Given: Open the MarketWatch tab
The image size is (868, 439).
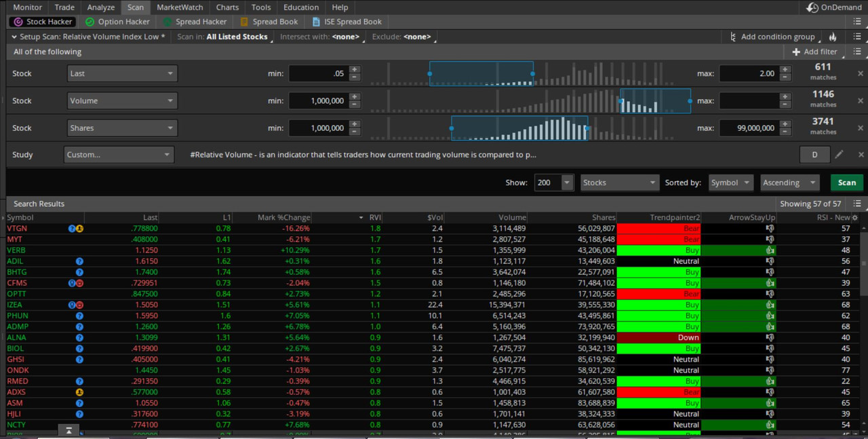Looking at the screenshot, I should 180,7.
